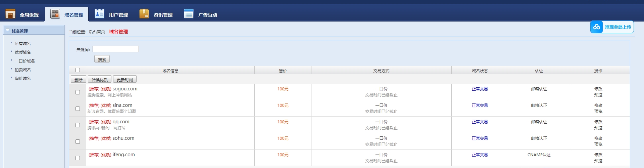Click 修改 for sogou.com
The image size is (644, 168).
pos(598,89)
